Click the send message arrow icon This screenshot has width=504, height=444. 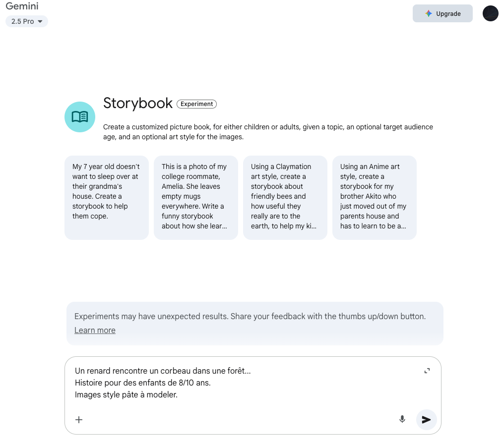pyautogui.click(x=426, y=420)
